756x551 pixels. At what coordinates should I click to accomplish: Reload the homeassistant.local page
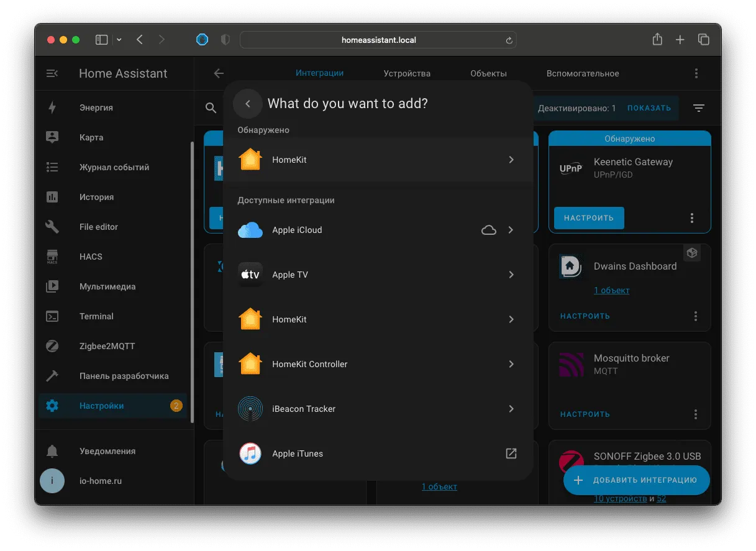point(509,40)
